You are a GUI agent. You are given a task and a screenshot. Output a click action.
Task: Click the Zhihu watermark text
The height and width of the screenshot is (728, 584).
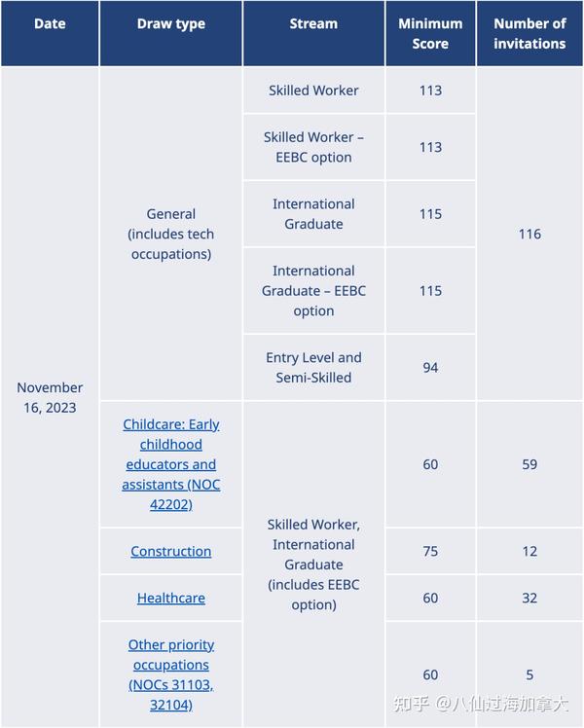click(x=481, y=704)
